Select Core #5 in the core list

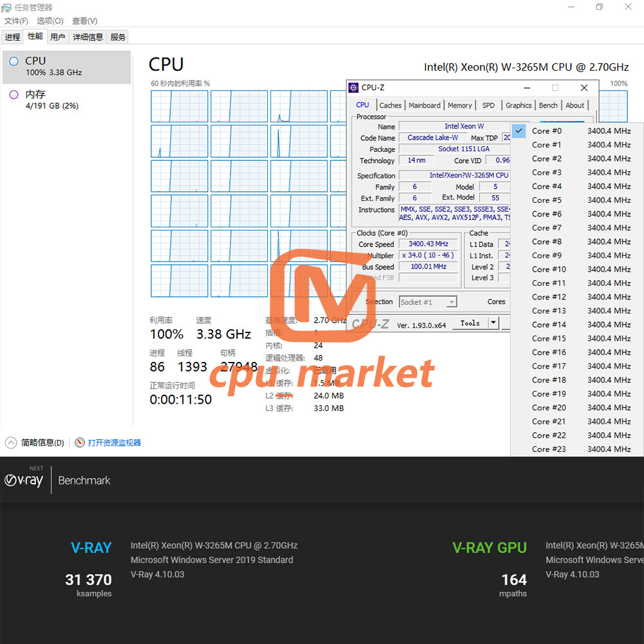click(577, 200)
